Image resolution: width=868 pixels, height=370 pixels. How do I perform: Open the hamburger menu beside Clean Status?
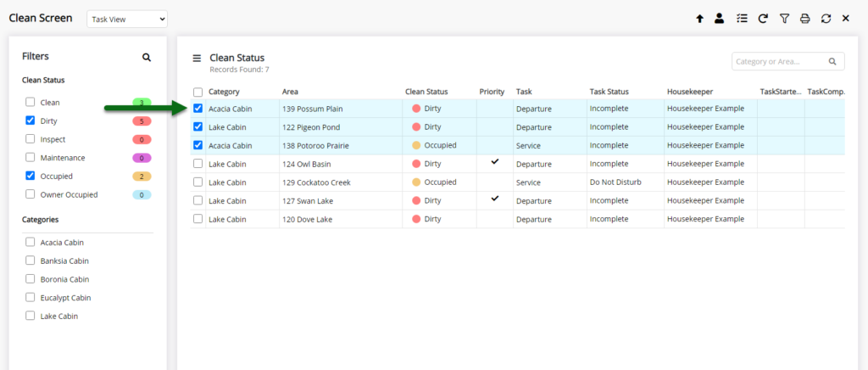point(197,59)
